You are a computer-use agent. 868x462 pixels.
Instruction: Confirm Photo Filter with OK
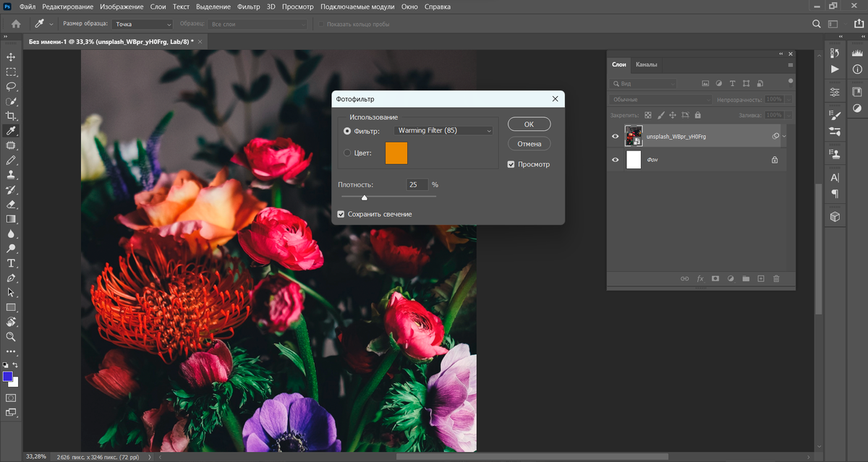pos(529,124)
